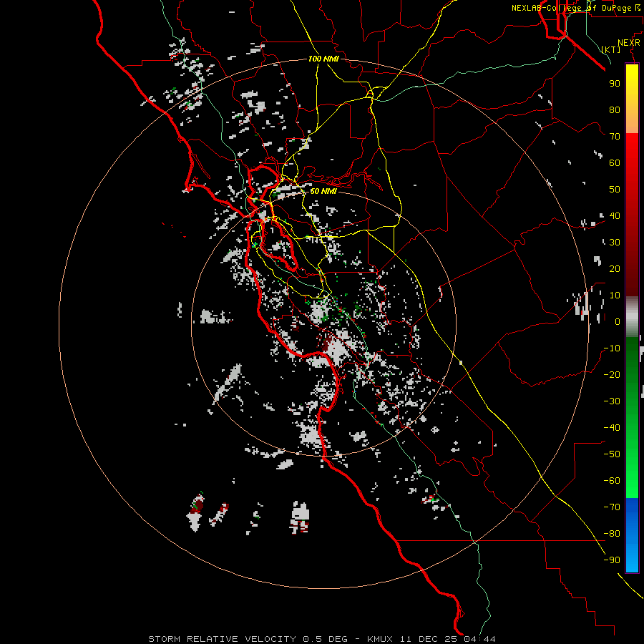Pick the blue segment of the color bar
The width and height of the screenshot is (644, 644).
[632, 535]
